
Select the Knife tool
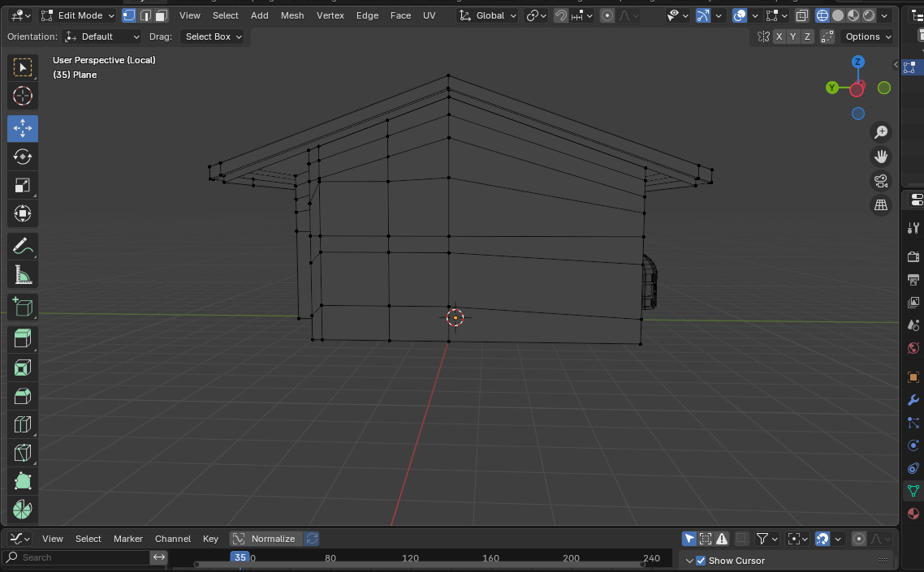[x=23, y=453]
